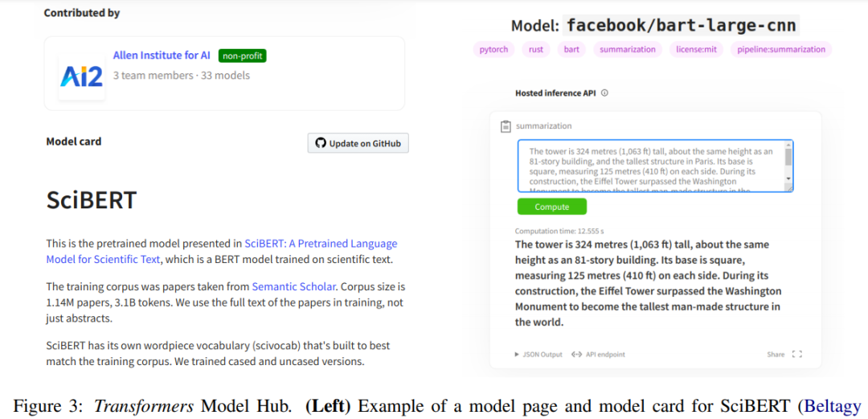Click the fullscreen expand icon
Viewport: 868px width, 419px height.
coord(797,354)
